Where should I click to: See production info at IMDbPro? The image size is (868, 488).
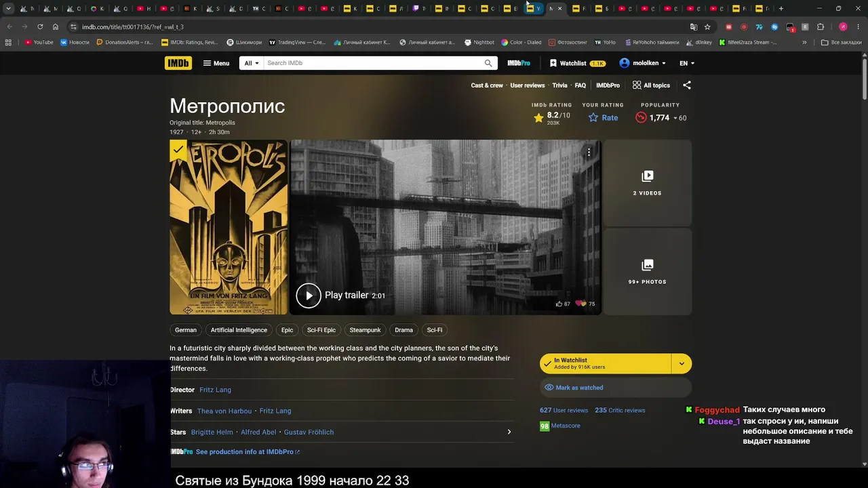click(x=248, y=452)
